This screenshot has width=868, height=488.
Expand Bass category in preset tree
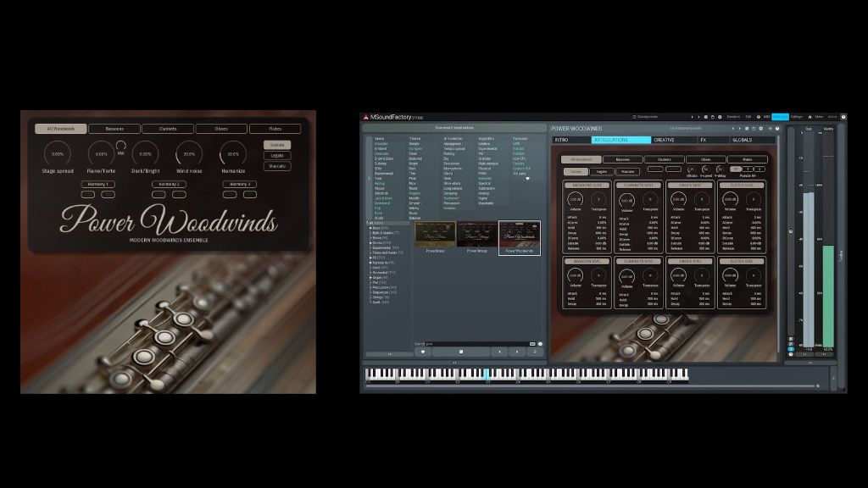click(x=371, y=228)
